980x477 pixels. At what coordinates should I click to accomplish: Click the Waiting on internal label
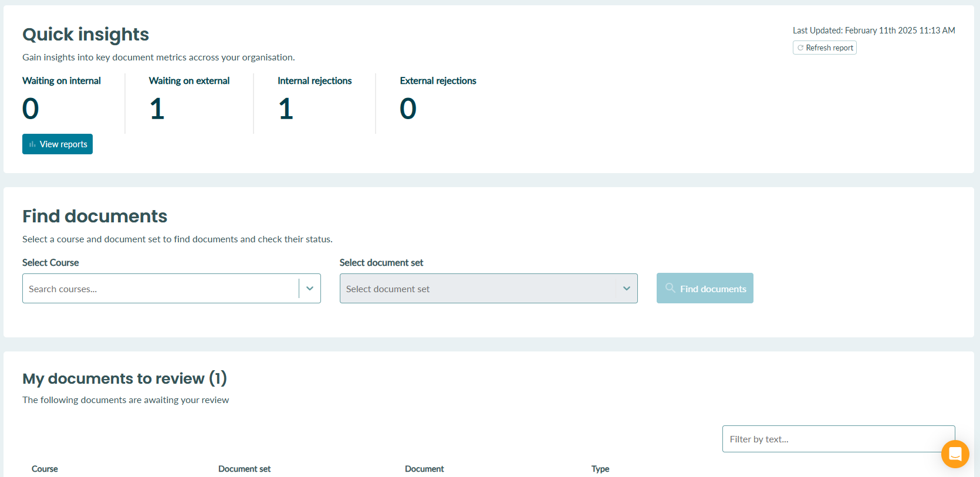62,81
